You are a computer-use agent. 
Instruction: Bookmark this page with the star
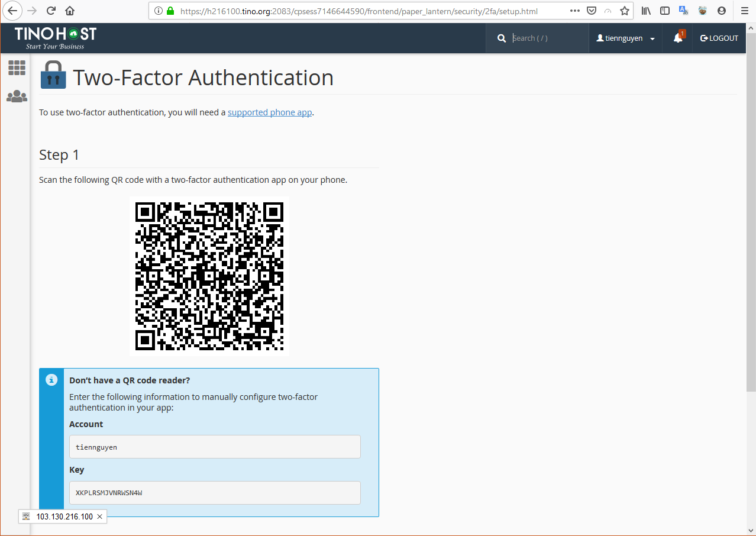[625, 11]
